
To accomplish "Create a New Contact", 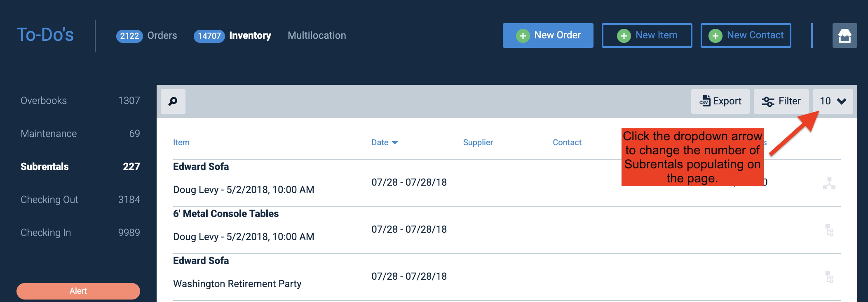I will pyautogui.click(x=746, y=35).
